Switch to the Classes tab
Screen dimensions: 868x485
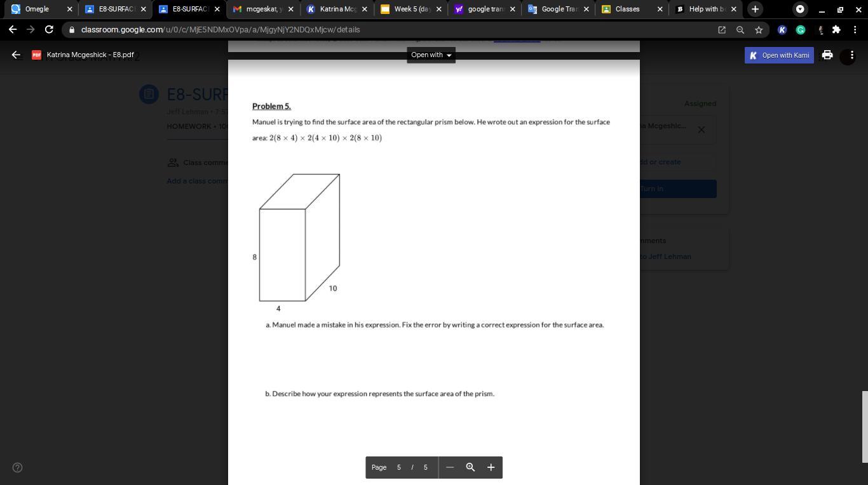pyautogui.click(x=632, y=9)
